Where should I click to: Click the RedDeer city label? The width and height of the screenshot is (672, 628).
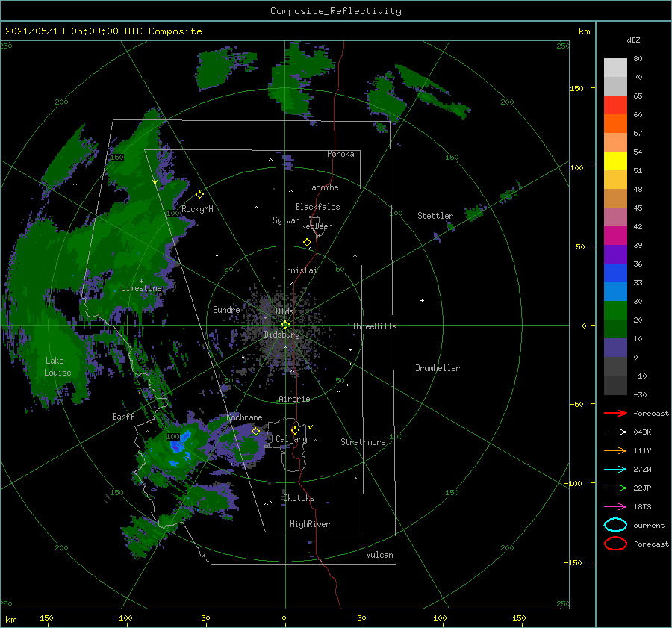(317, 226)
